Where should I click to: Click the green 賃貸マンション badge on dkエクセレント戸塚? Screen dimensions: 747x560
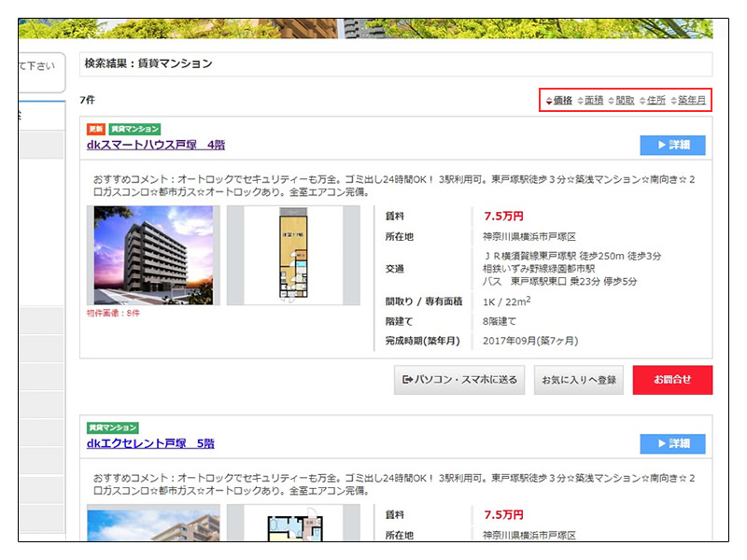click(x=113, y=427)
